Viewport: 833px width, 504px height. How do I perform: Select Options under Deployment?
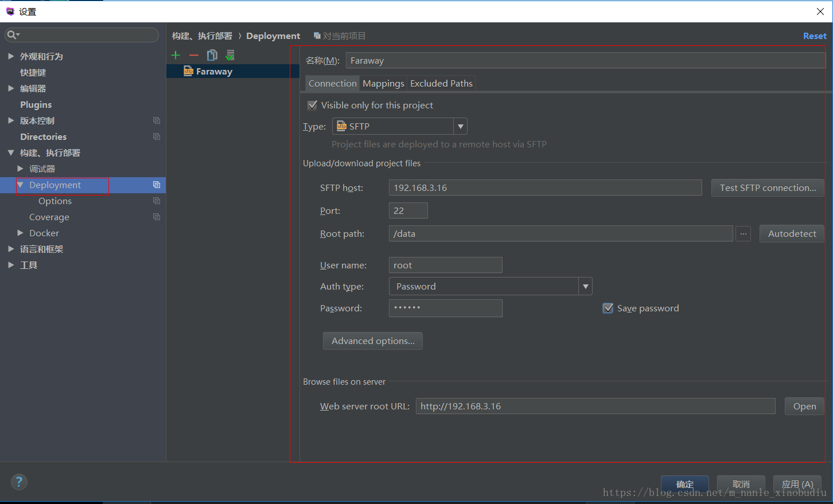click(x=55, y=201)
